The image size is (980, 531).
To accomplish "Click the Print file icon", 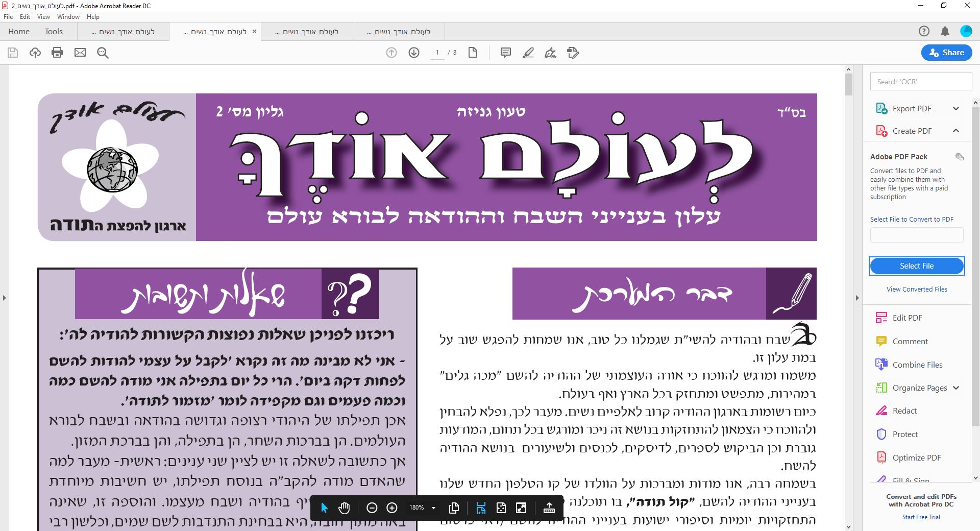I will 57,53.
